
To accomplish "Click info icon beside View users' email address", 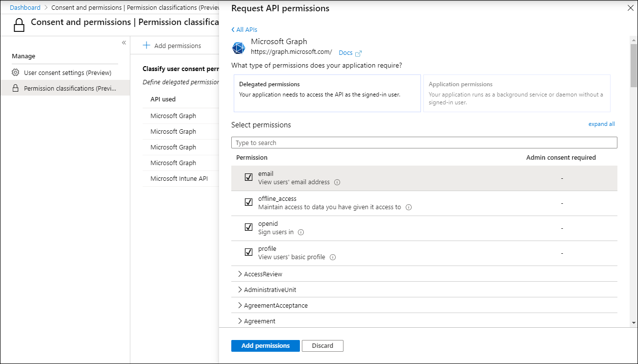I will click(337, 182).
